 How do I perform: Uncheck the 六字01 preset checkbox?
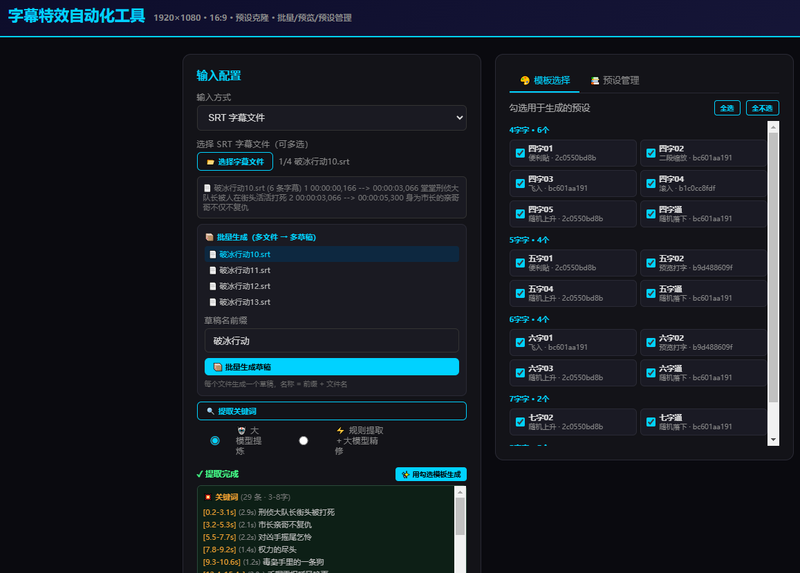(520, 342)
